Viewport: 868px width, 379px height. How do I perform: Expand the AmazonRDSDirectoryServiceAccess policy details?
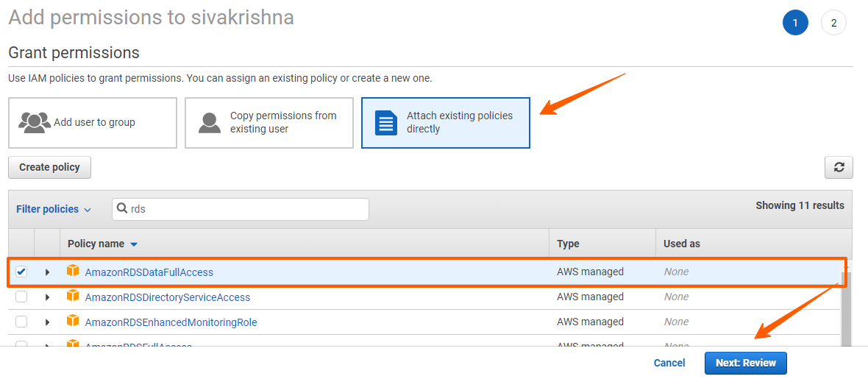pos(47,297)
